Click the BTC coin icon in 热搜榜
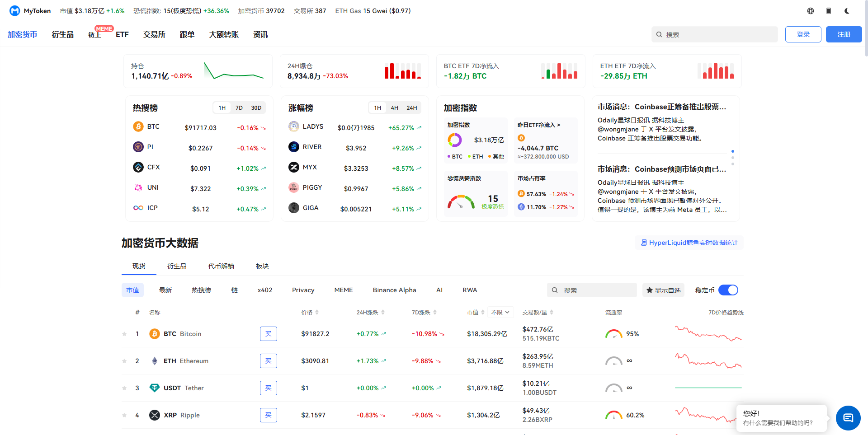The height and width of the screenshot is (435, 868). point(138,126)
